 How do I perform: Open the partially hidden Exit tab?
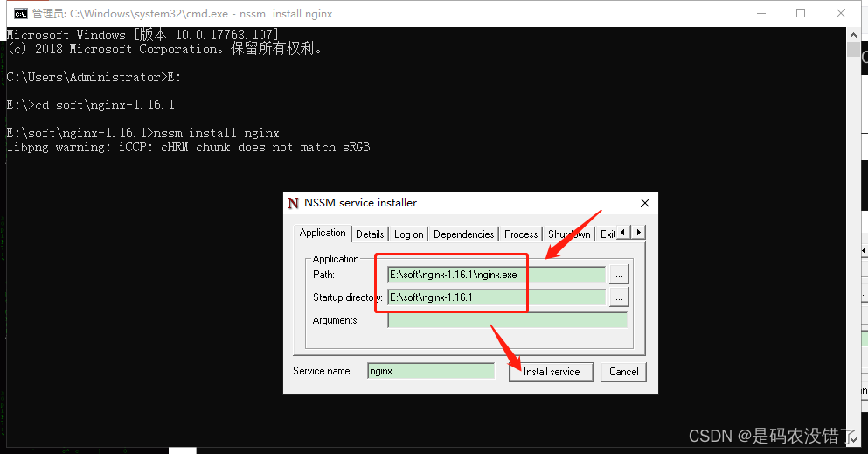tap(608, 234)
